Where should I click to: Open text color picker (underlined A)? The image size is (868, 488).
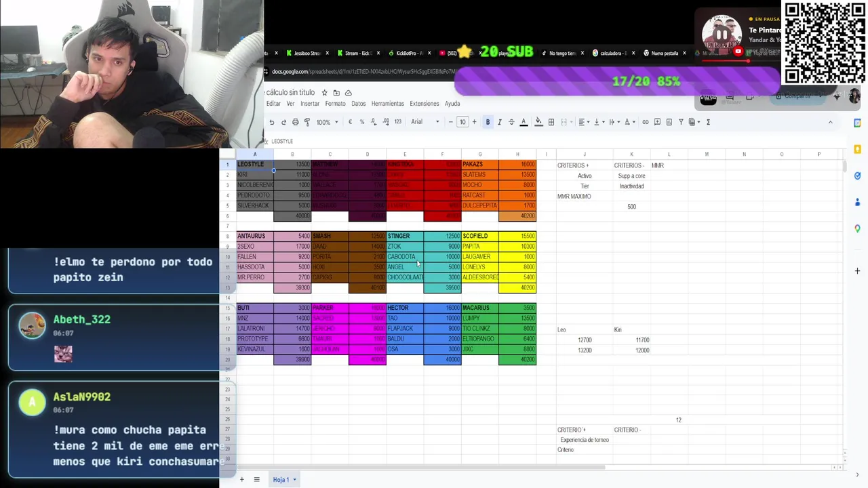(524, 122)
